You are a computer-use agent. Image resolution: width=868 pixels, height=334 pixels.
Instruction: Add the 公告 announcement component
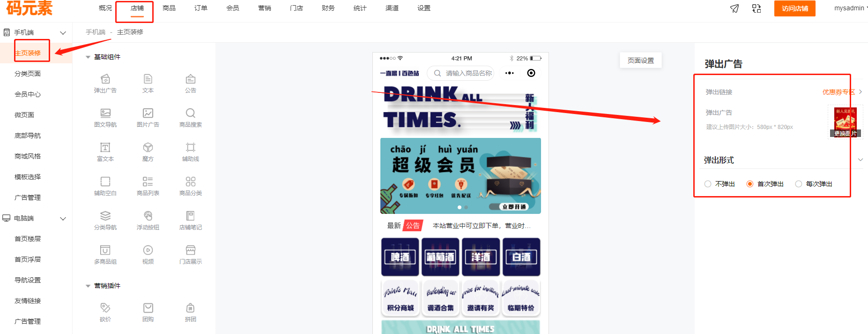(x=191, y=83)
